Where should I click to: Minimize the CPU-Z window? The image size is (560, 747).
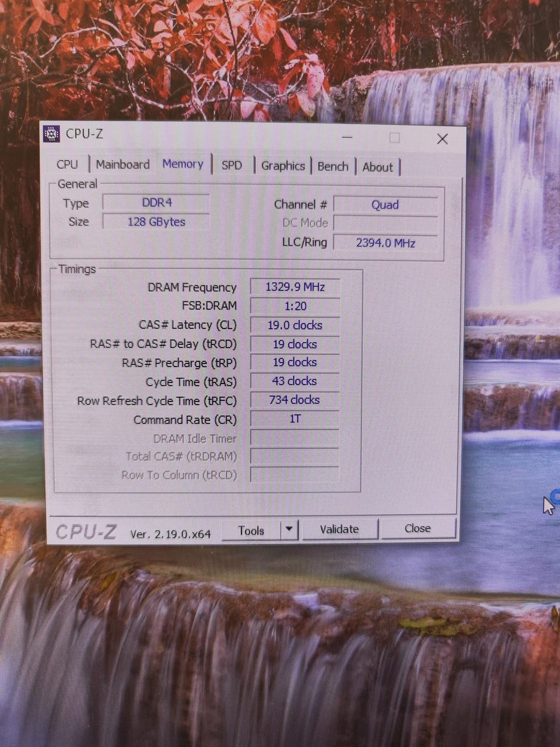click(x=347, y=138)
